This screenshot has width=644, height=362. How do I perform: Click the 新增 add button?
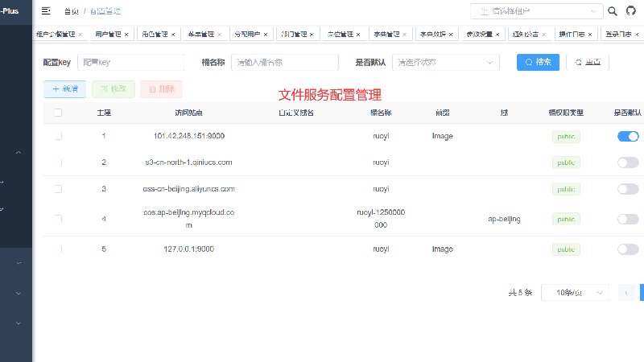point(65,89)
